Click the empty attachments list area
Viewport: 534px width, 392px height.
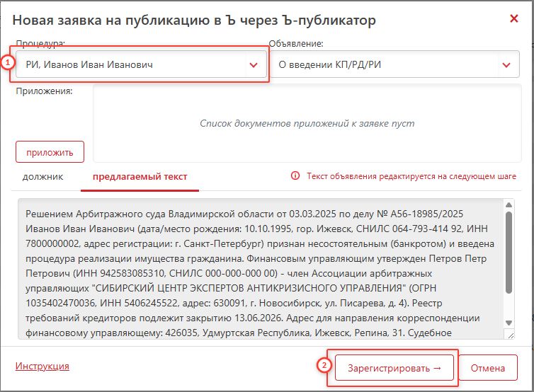tap(306, 123)
